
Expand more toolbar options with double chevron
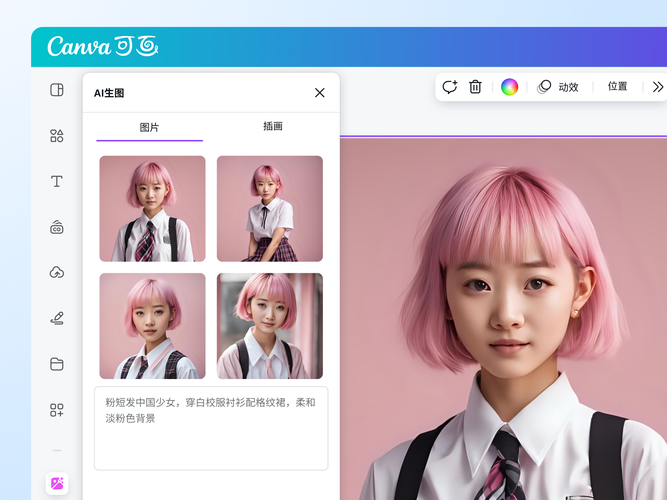(x=658, y=87)
